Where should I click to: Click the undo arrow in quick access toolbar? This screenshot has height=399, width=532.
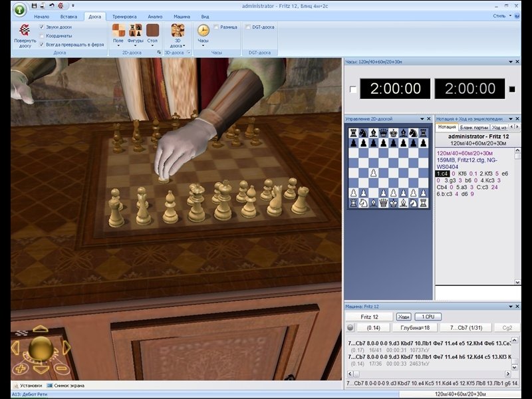[x=52, y=5]
